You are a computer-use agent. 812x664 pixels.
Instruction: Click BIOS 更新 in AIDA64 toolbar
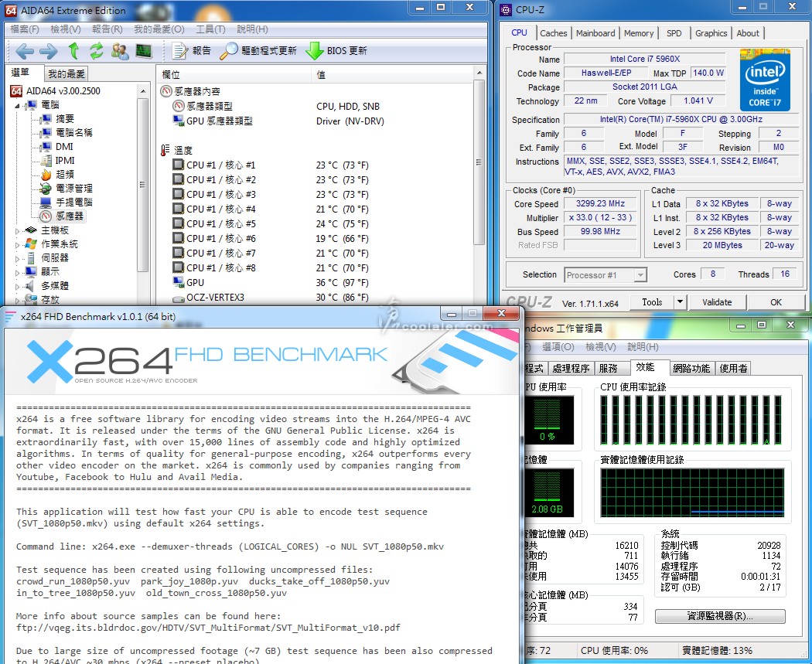coord(336,51)
